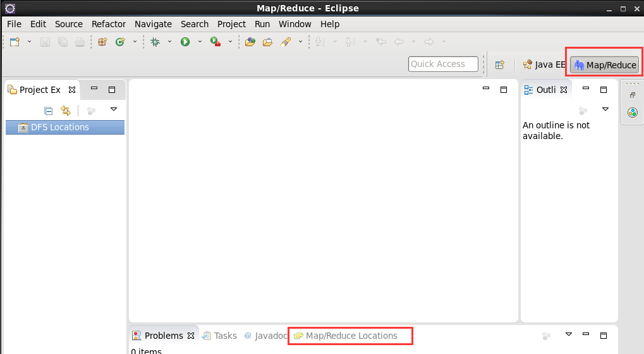Toggle Link with Editor in Project Explorer

coord(66,111)
